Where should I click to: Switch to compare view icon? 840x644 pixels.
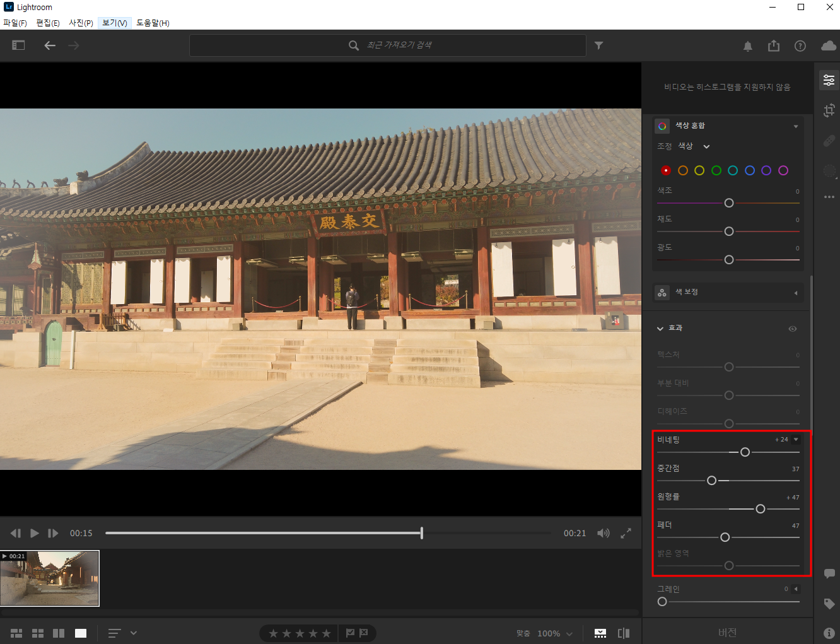click(59, 633)
